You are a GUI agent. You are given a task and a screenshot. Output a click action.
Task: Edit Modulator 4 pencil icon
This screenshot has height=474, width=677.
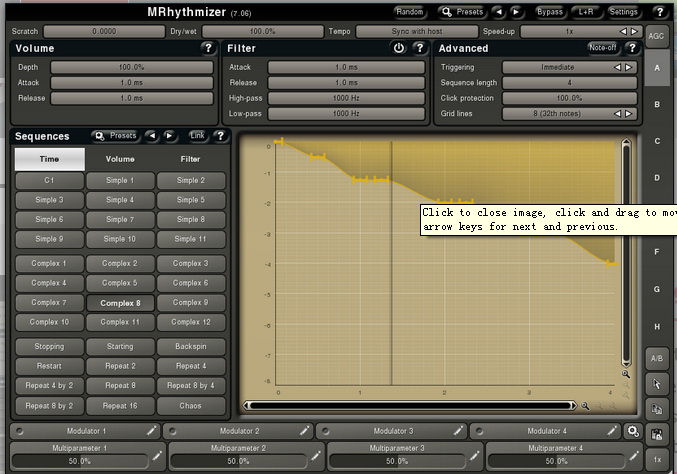pyautogui.click(x=612, y=430)
